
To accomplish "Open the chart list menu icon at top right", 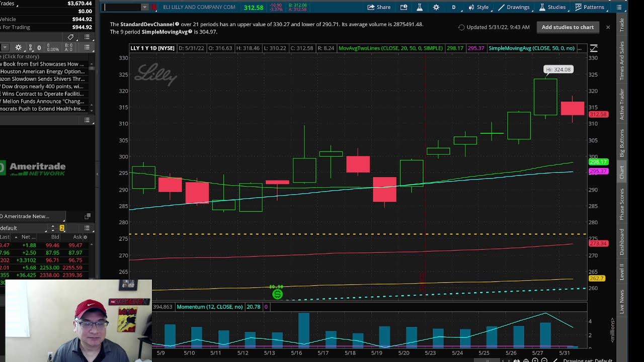I will pos(619,7).
